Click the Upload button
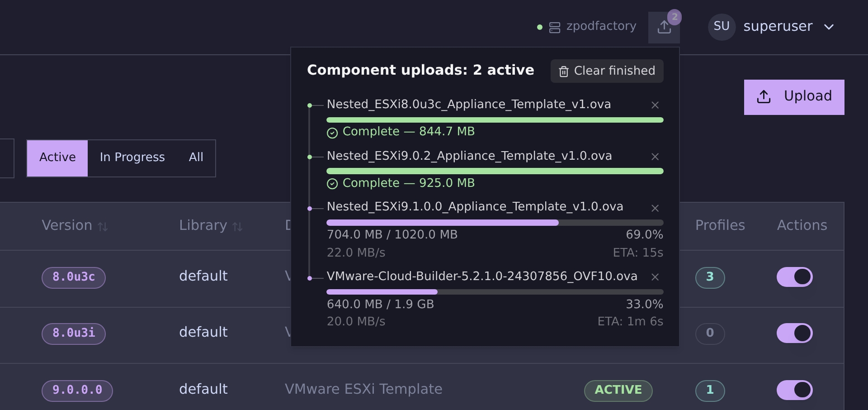 (794, 97)
